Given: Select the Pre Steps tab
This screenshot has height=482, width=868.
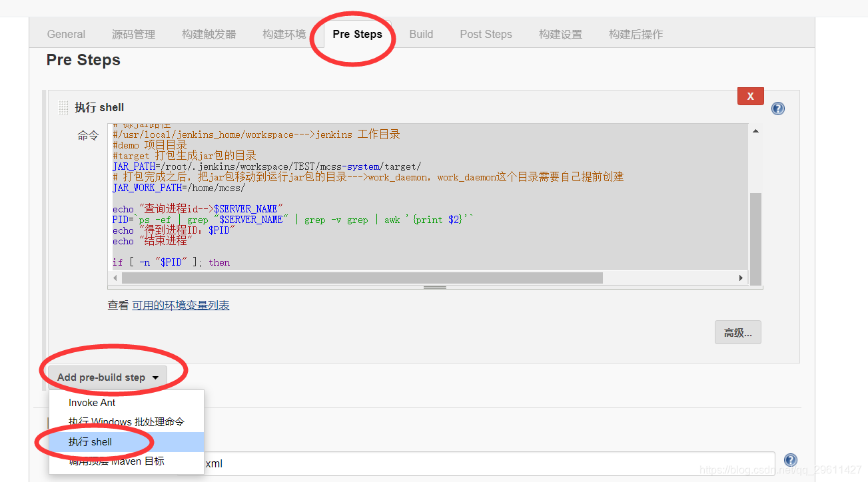Looking at the screenshot, I should tap(358, 34).
